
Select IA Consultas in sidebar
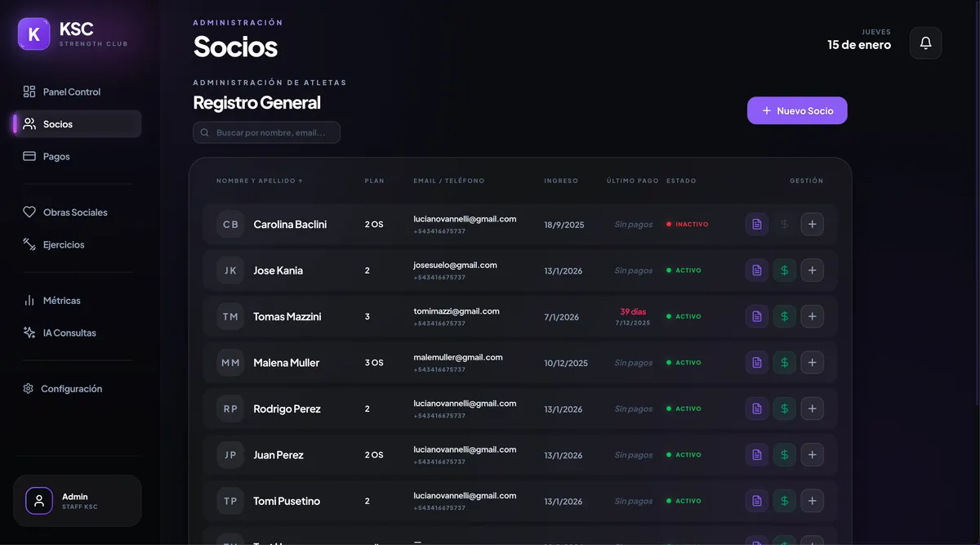click(69, 333)
